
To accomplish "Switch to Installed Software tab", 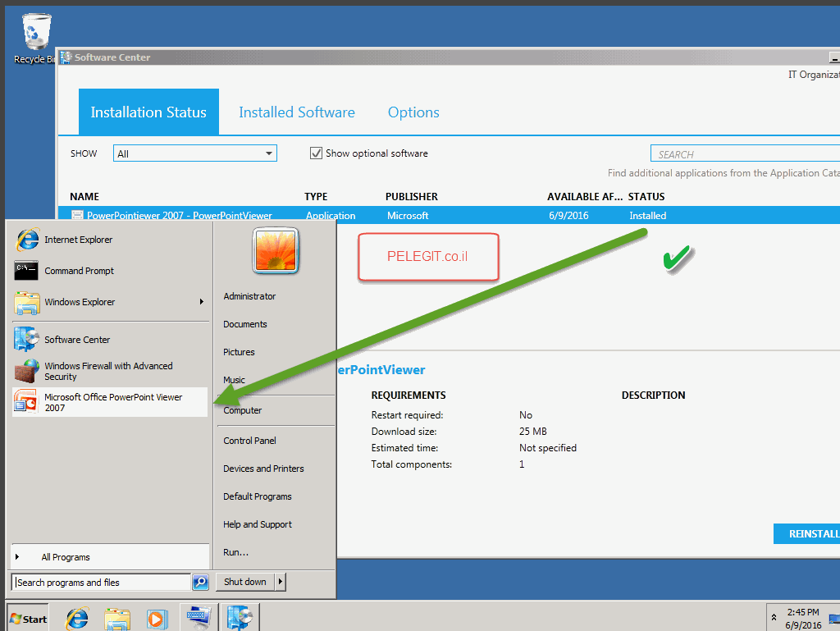I will point(297,112).
